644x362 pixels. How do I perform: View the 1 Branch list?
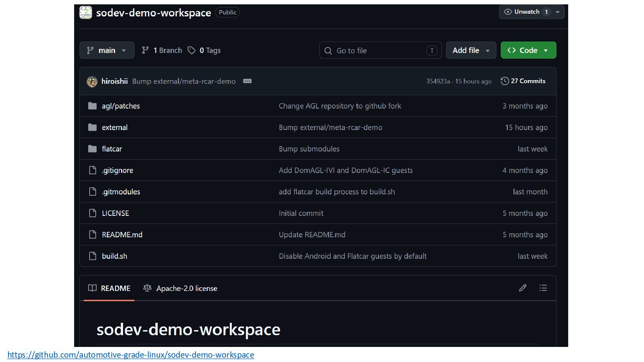(x=162, y=50)
